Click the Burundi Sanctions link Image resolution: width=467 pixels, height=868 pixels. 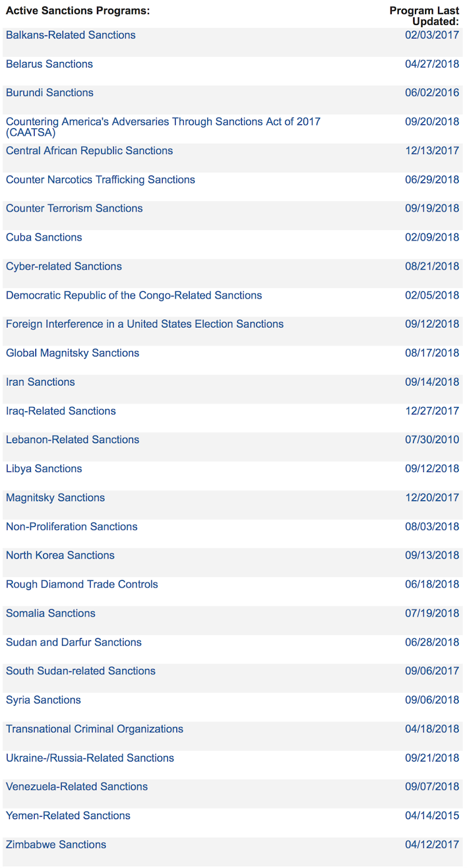(49, 93)
